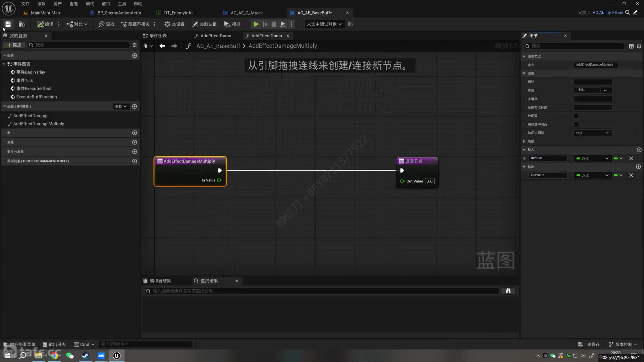The width and height of the screenshot is (644, 362).
Task: Click the Out Value 0.0 input field
Action: point(429,181)
